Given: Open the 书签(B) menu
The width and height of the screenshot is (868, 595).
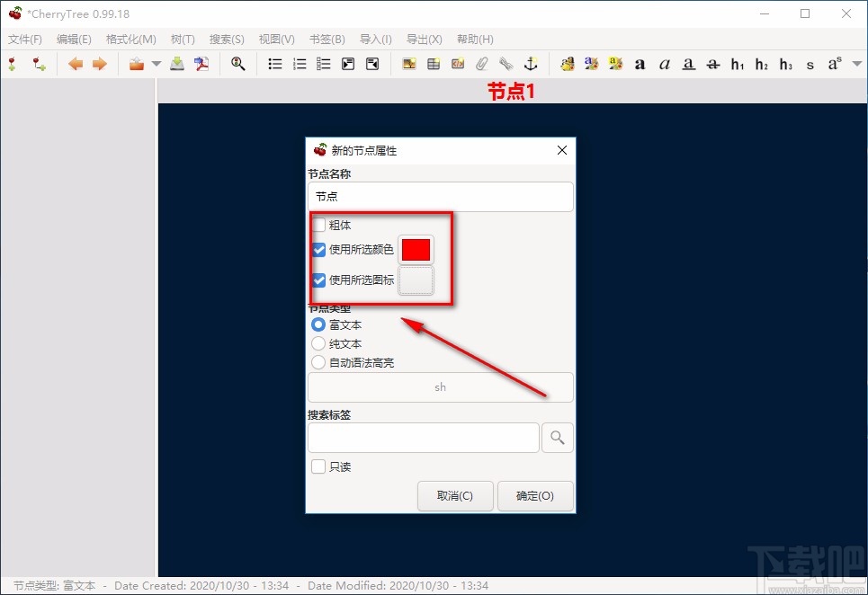Looking at the screenshot, I should (x=327, y=40).
